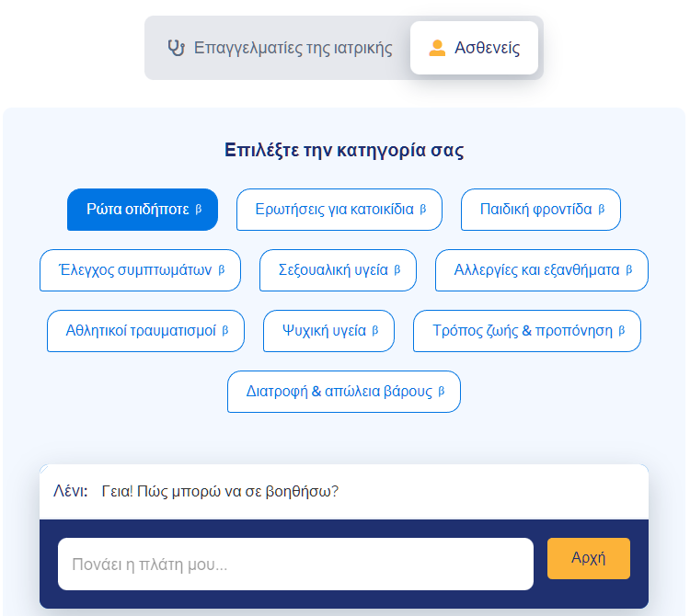Viewport: 690px width, 616px height.
Task: Click the orange patient person icon
Action: [437, 48]
